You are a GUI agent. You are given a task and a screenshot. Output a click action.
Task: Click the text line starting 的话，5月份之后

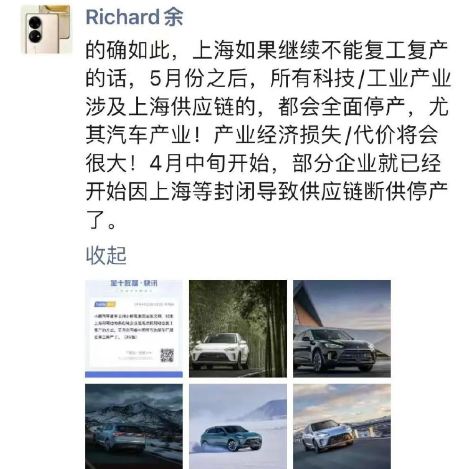click(268, 78)
